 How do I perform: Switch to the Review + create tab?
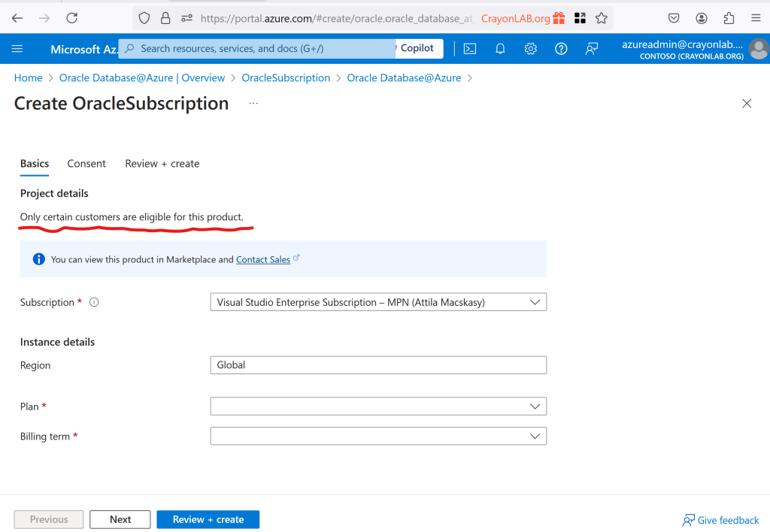coord(162,164)
